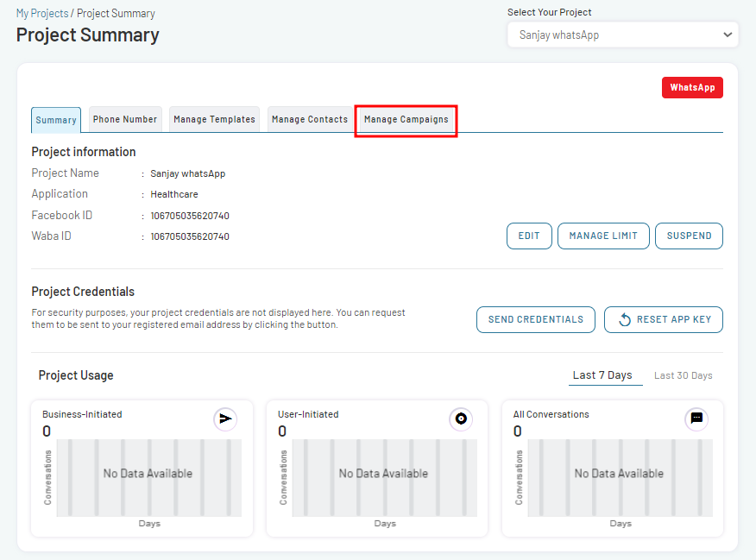Expand the Select Your Project dropdown chevron
Screen dimensions: 756x560
pos(728,35)
